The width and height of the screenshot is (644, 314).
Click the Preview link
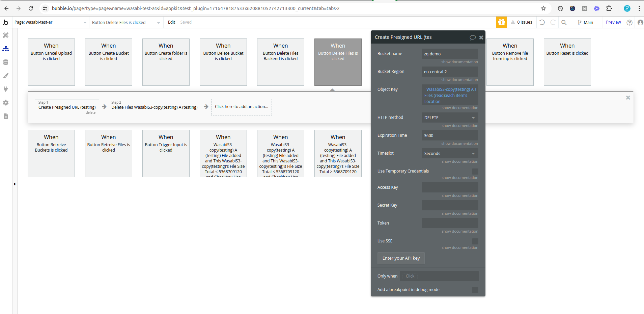tap(613, 22)
